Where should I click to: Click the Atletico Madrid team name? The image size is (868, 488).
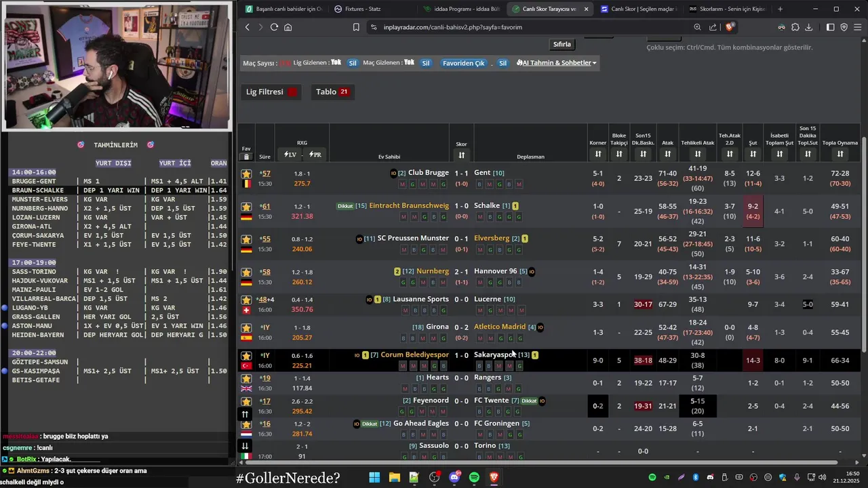point(500,327)
